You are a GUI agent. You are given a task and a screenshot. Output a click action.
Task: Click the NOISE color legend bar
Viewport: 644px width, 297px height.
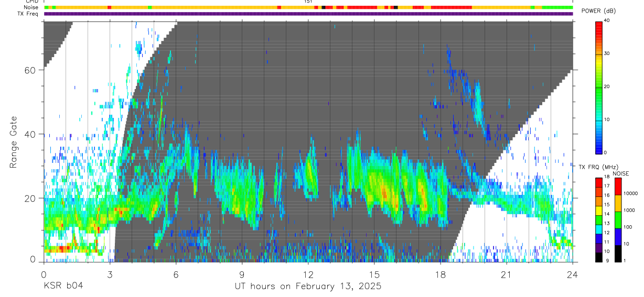618,220
